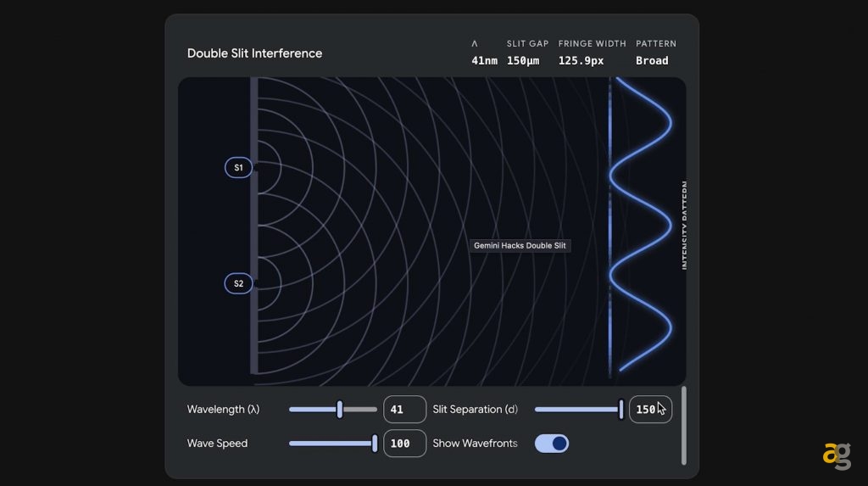Image resolution: width=868 pixels, height=486 pixels.
Task: Click the SLIT GAP header label
Action: [527, 43]
